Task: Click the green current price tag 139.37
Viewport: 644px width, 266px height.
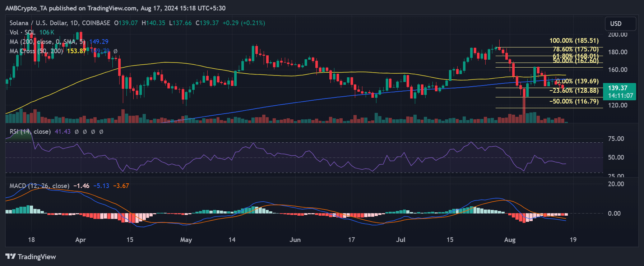Action: 618,88
